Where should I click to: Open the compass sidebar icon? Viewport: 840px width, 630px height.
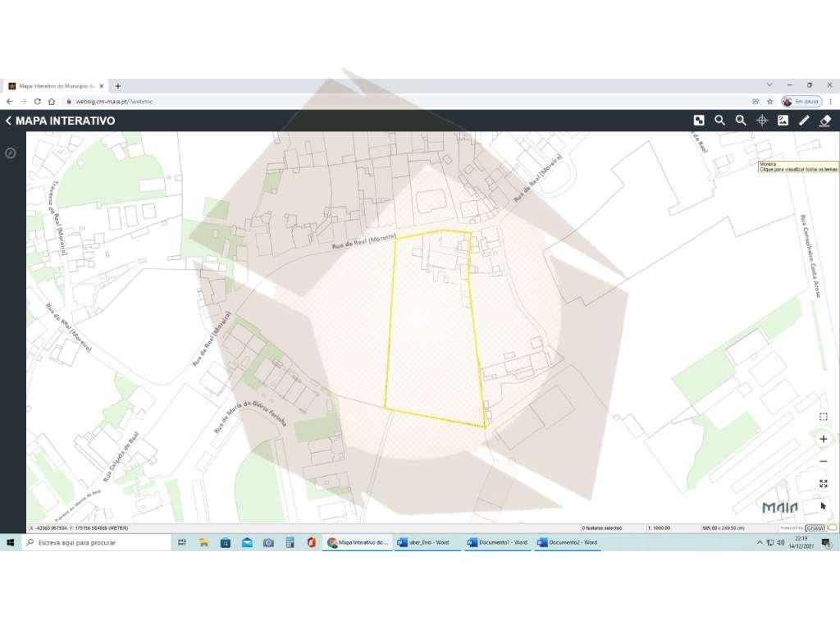pyautogui.click(x=10, y=153)
